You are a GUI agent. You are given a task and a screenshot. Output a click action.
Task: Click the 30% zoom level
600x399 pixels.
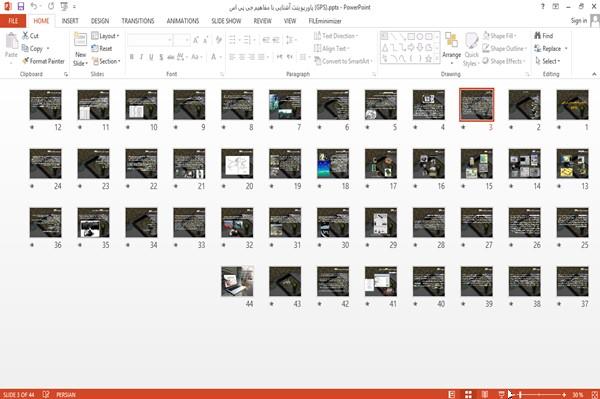[x=577, y=394]
